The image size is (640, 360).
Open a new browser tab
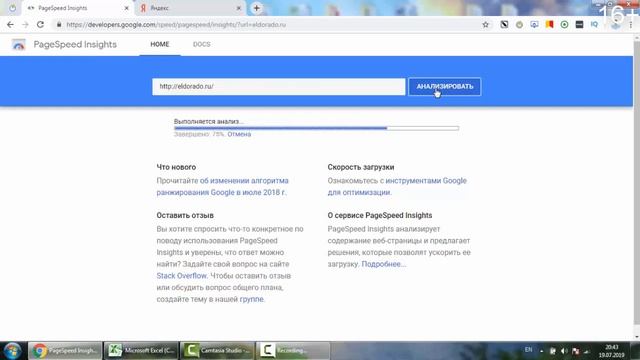point(256,8)
